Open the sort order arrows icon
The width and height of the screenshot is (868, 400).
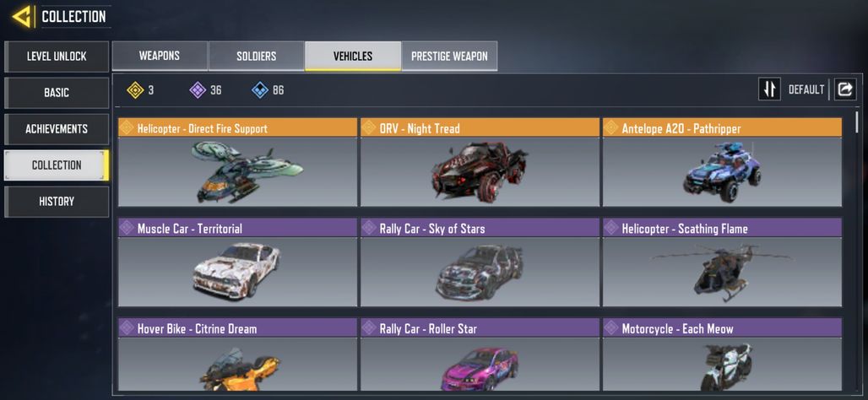[x=769, y=89]
